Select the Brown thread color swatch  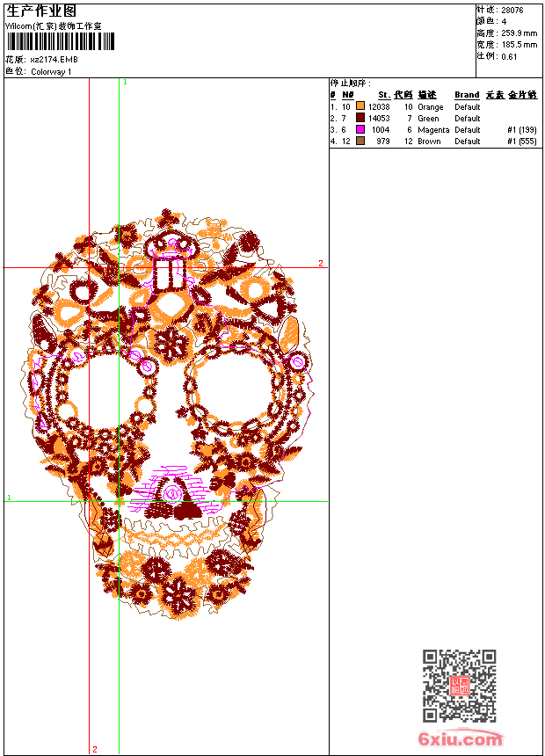click(360, 142)
